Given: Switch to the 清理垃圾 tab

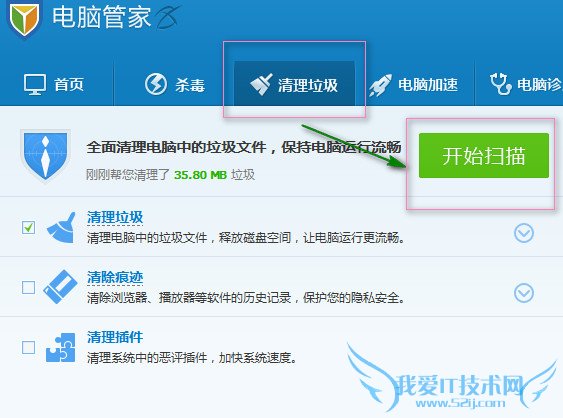Looking at the screenshot, I should (294, 84).
